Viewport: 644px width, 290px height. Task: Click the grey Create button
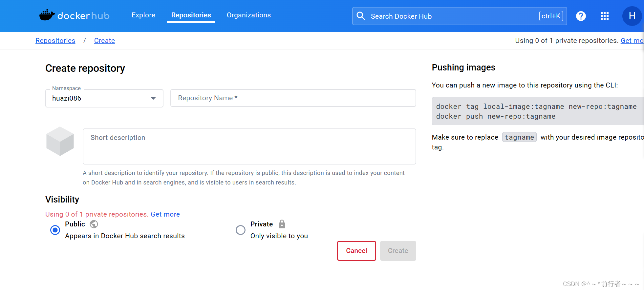[x=398, y=251]
